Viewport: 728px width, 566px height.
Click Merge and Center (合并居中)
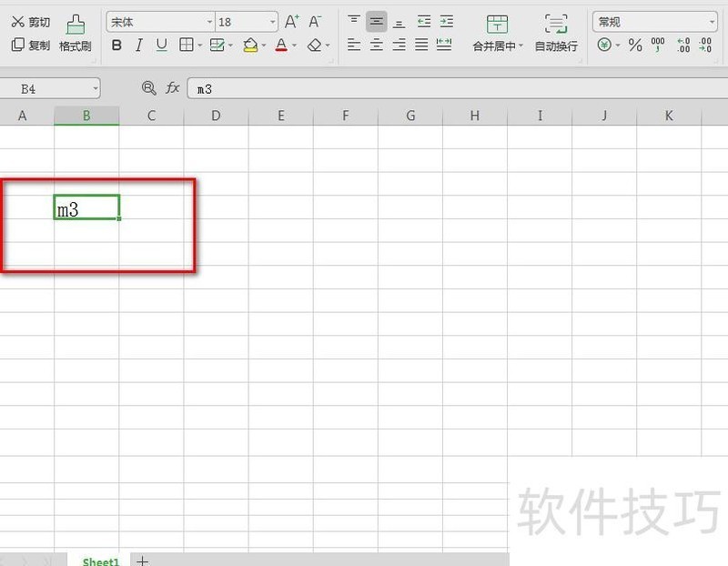494,34
